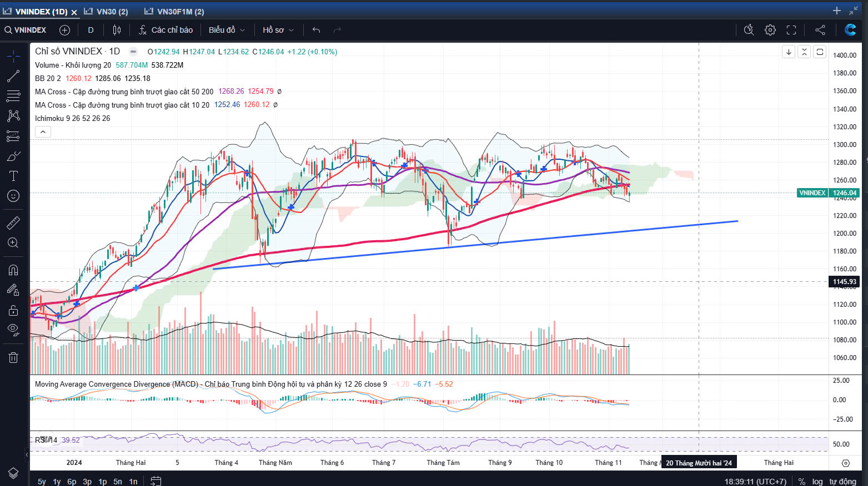Redo the chart action
This screenshot has height=486, width=868.
pyautogui.click(x=337, y=30)
